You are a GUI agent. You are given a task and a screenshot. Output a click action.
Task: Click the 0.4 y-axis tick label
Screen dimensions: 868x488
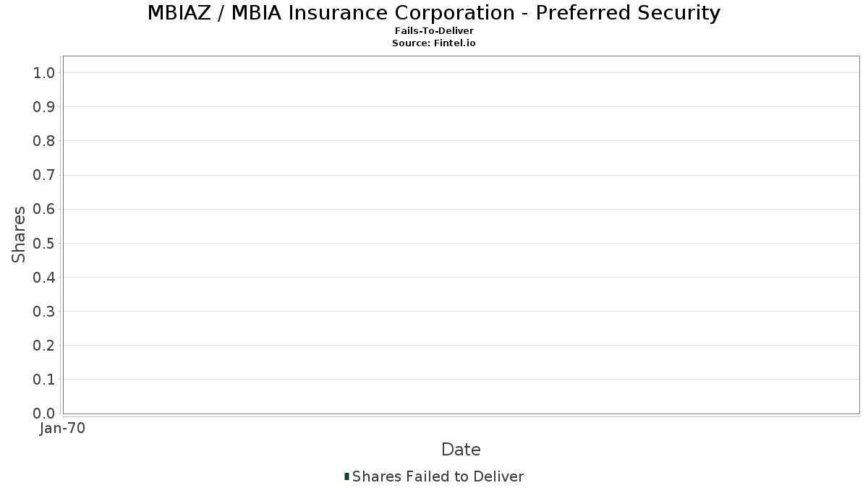tap(44, 277)
